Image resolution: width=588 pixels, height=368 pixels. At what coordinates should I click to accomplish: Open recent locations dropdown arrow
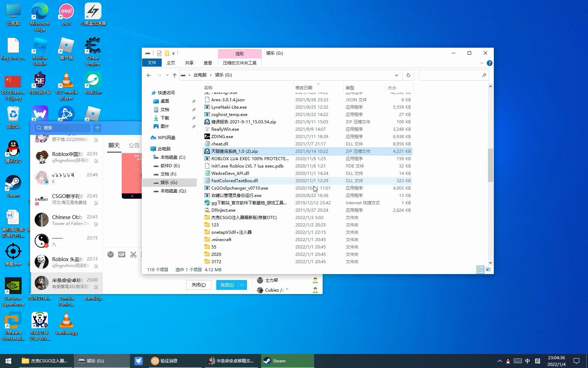167,75
